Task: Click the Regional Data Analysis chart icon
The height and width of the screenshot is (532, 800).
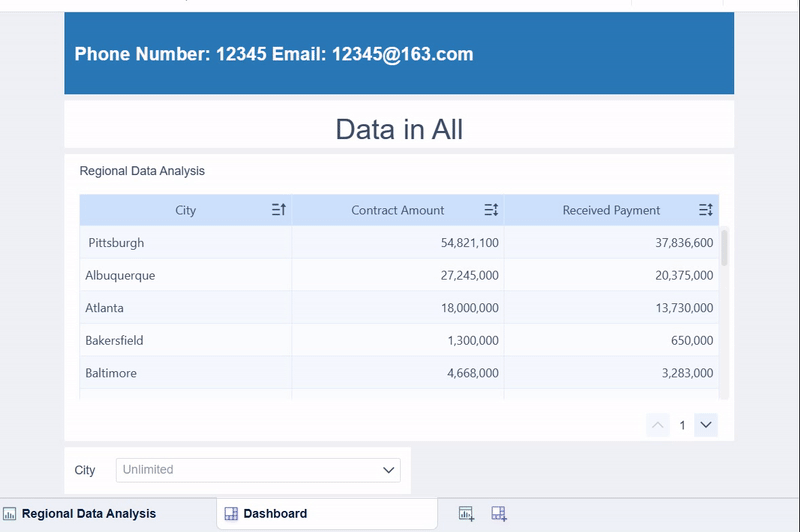Action: [10, 514]
